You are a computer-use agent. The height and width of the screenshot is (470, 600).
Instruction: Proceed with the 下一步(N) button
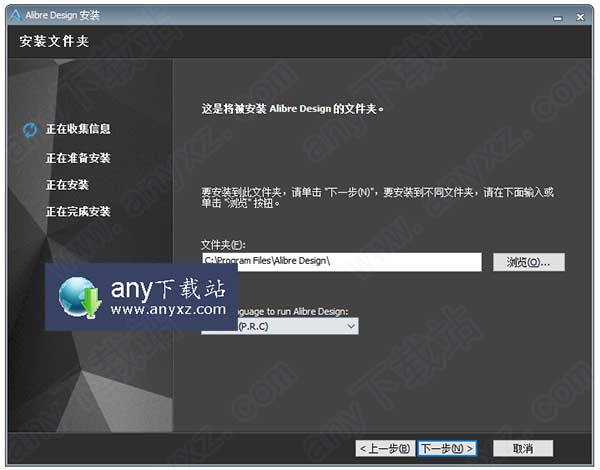point(447,448)
